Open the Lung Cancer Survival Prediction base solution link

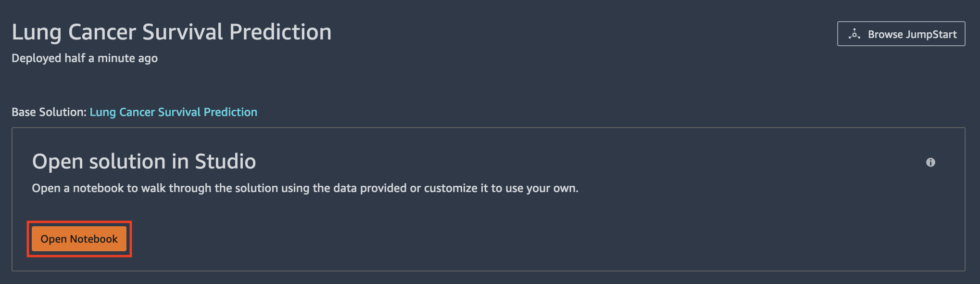point(174,112)
